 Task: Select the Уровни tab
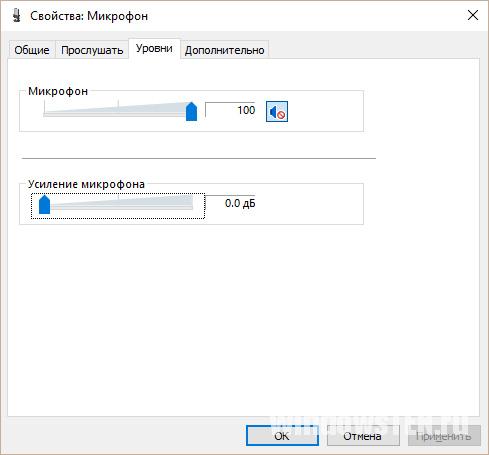pos(154,49)
